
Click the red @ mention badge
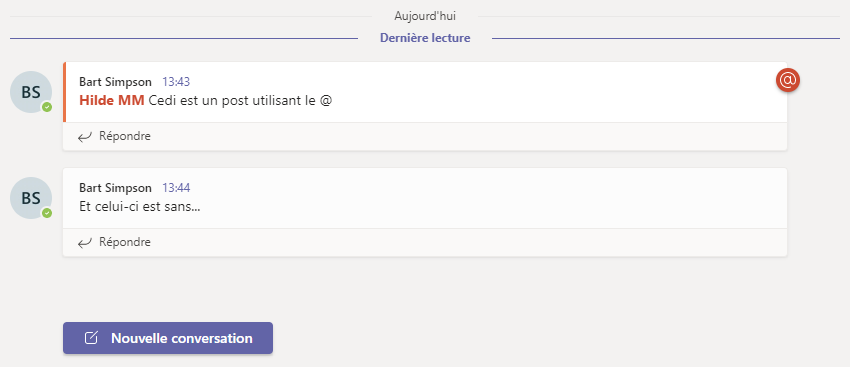(788, 80)
